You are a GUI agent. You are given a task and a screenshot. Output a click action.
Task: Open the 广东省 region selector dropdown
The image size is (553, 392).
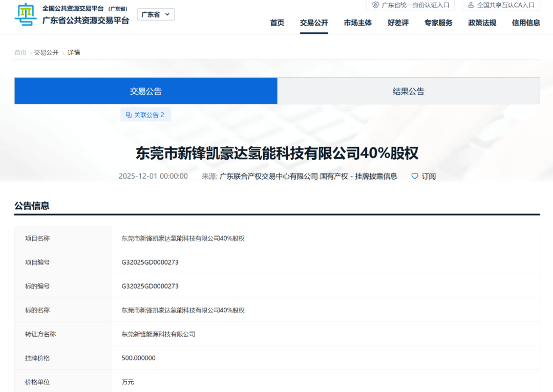(156, 14)
